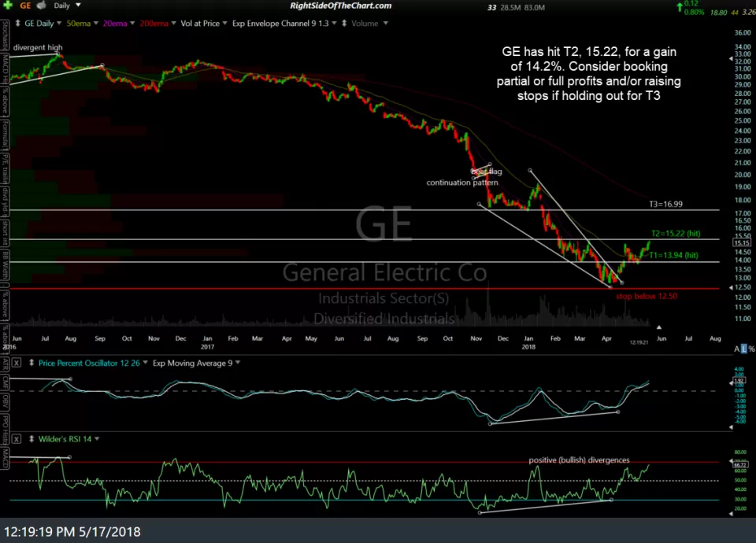Click the white triangle marker on time axis
The image size is (756, 543).
659,327
